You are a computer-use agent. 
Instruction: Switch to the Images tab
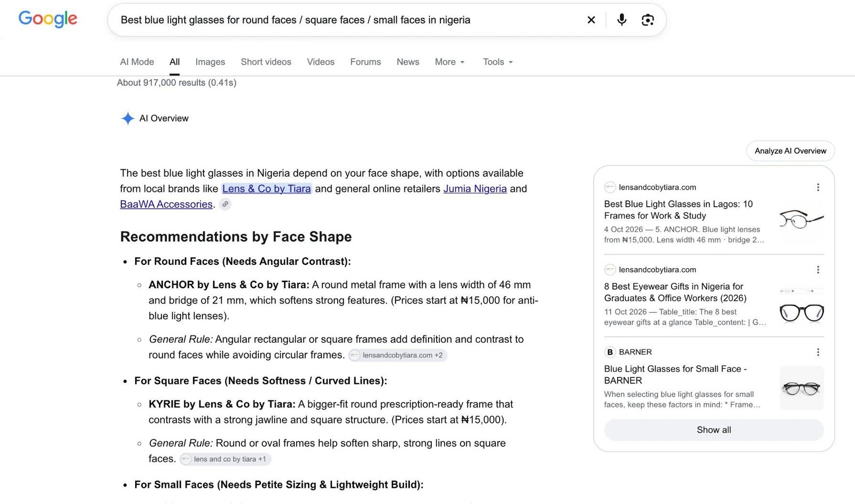[210, 62]
